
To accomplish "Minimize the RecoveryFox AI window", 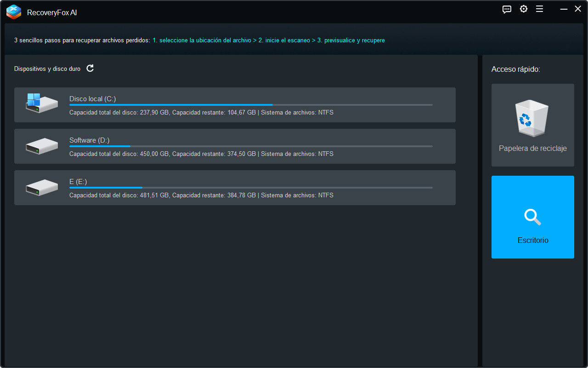I will click(563, 9).
